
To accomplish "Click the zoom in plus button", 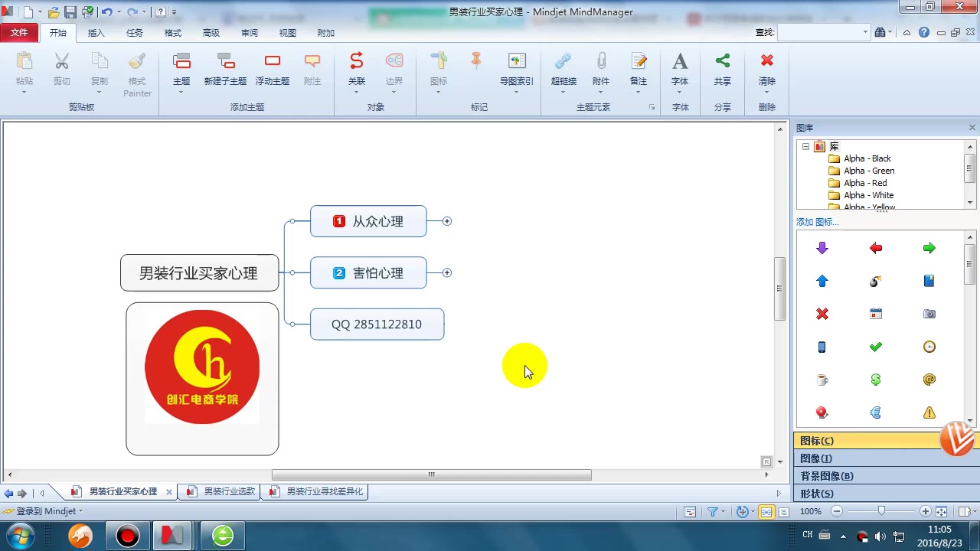I will [926, 511].
